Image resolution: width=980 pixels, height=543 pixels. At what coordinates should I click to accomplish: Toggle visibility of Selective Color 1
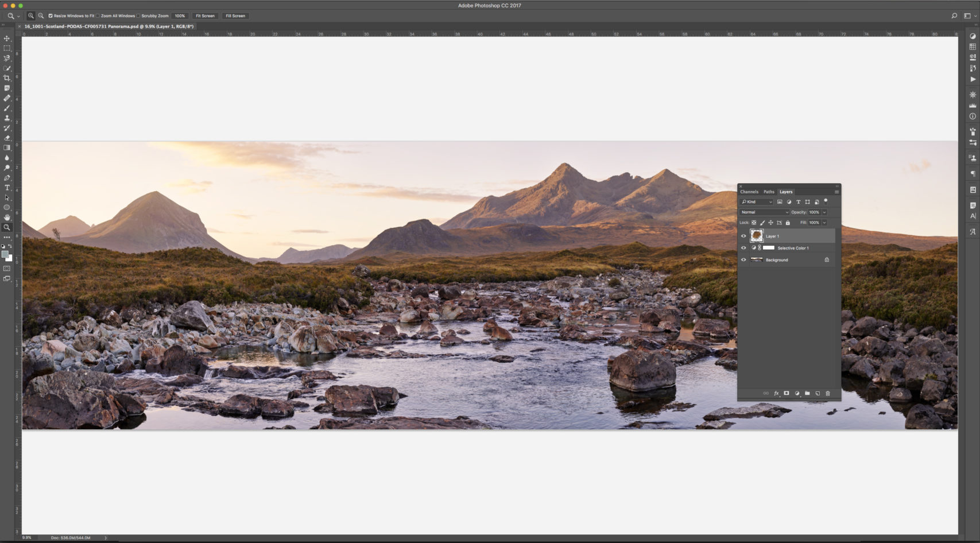(x=744, y=247)
